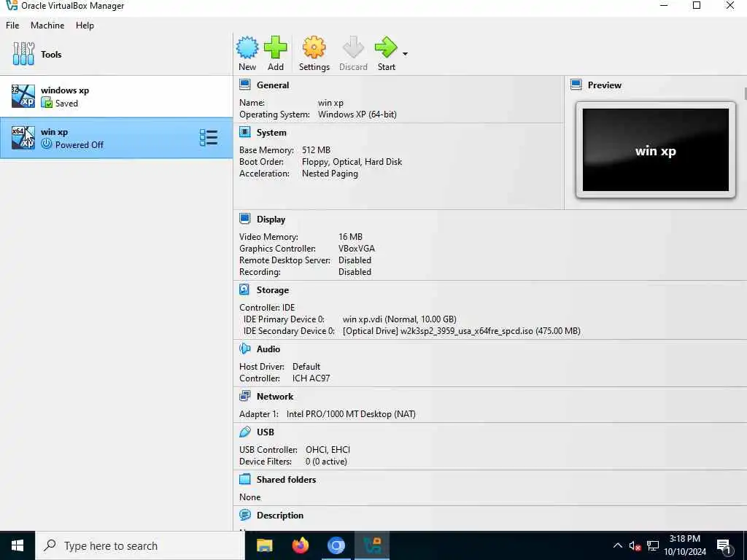Click the General section icon

pos(245,85)
